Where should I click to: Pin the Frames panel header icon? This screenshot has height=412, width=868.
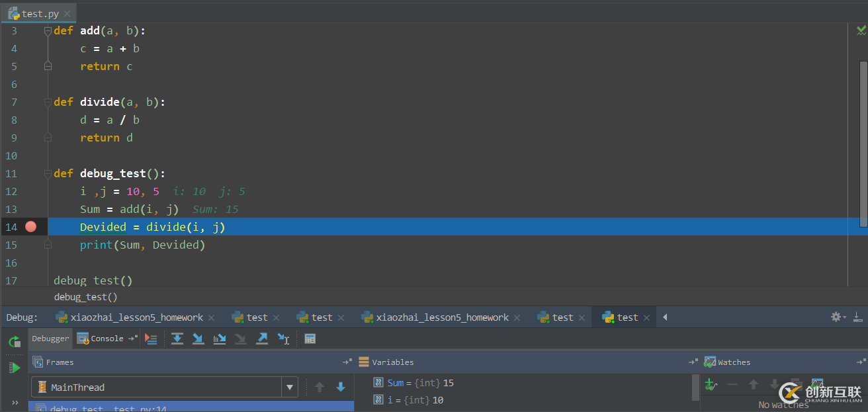pos(347,362)
